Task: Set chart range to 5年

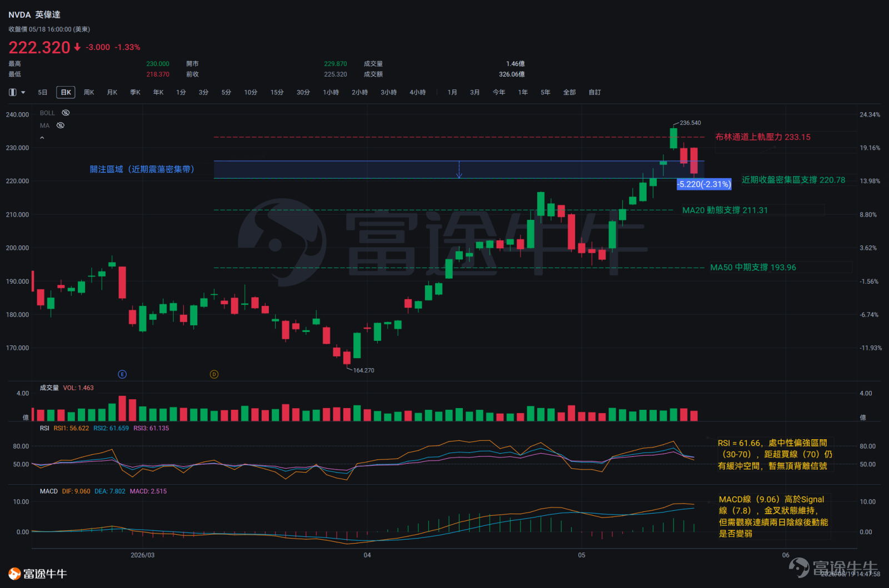Action: pos(546,92)
